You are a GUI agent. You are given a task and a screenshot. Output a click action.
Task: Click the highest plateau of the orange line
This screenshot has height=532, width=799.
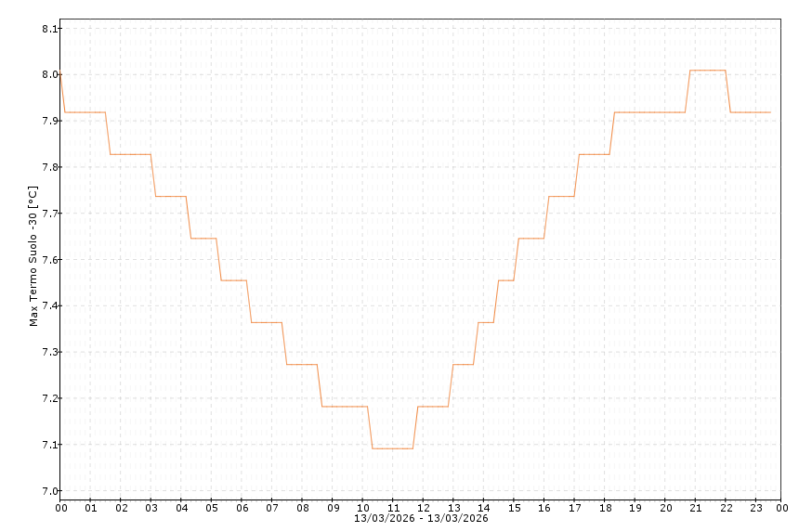pyautogui.click(x=707, y=71)
